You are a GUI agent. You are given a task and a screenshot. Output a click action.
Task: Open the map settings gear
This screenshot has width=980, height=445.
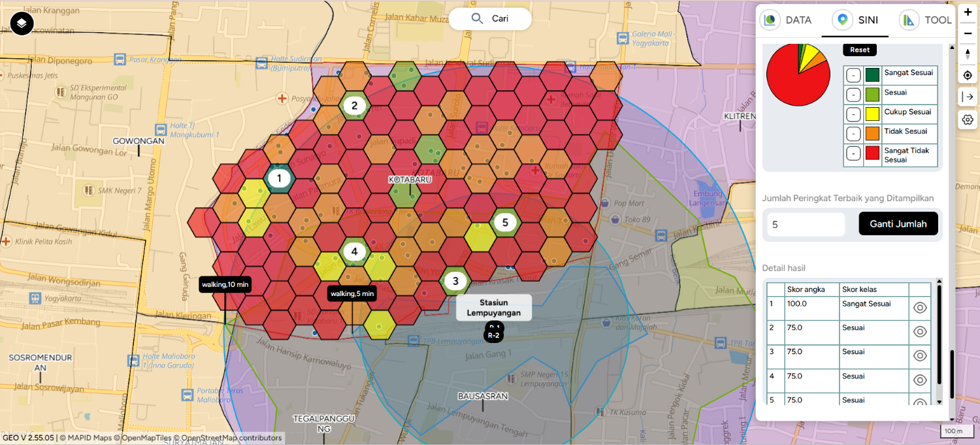pyautogui.click(x=968, y=120)
